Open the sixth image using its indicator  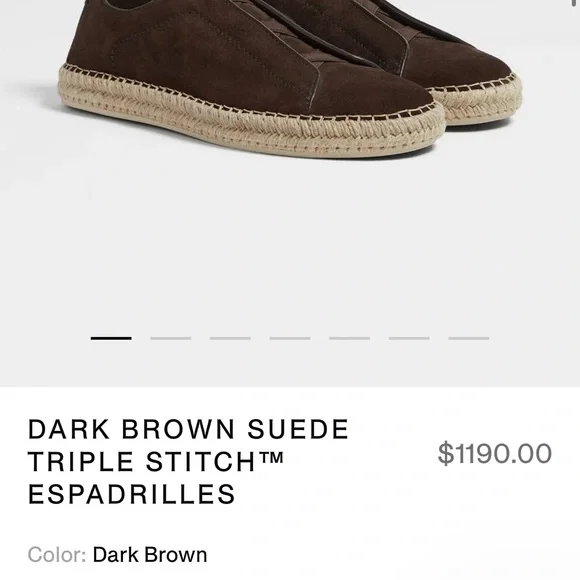[409, 338]
